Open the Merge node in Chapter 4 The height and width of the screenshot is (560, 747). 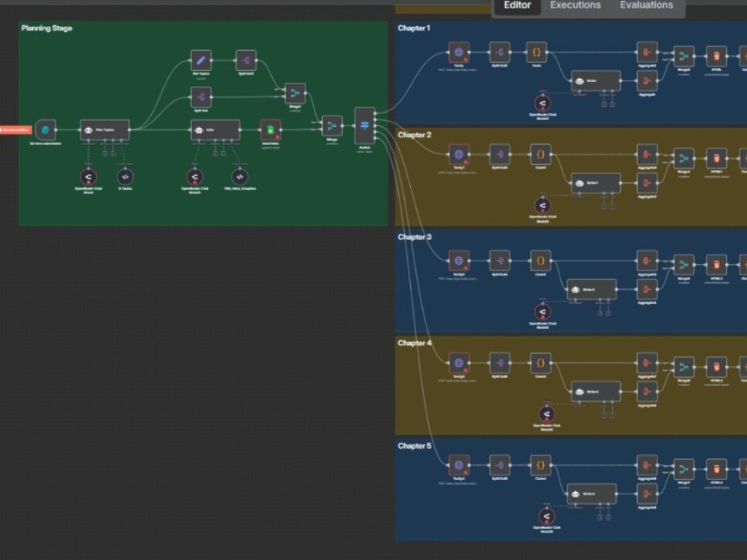(x=684, y=367)
